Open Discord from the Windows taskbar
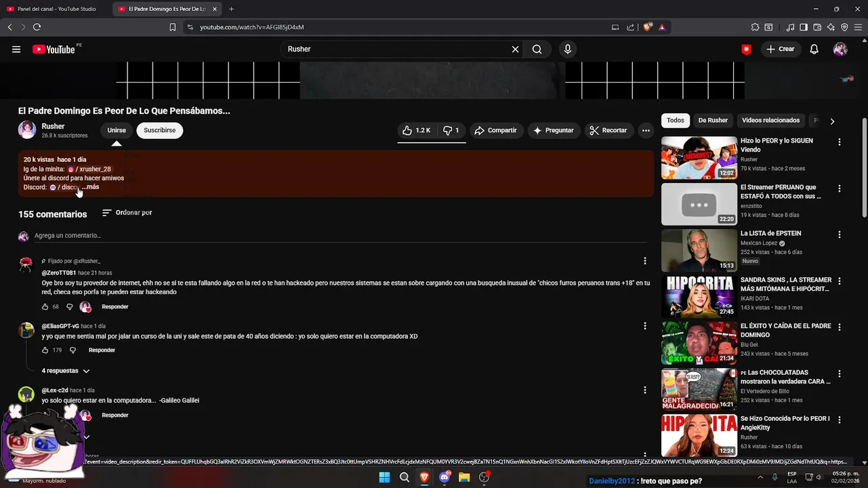Image resolution: width=868 pixels, height=488 pixels. click(445, 477)
